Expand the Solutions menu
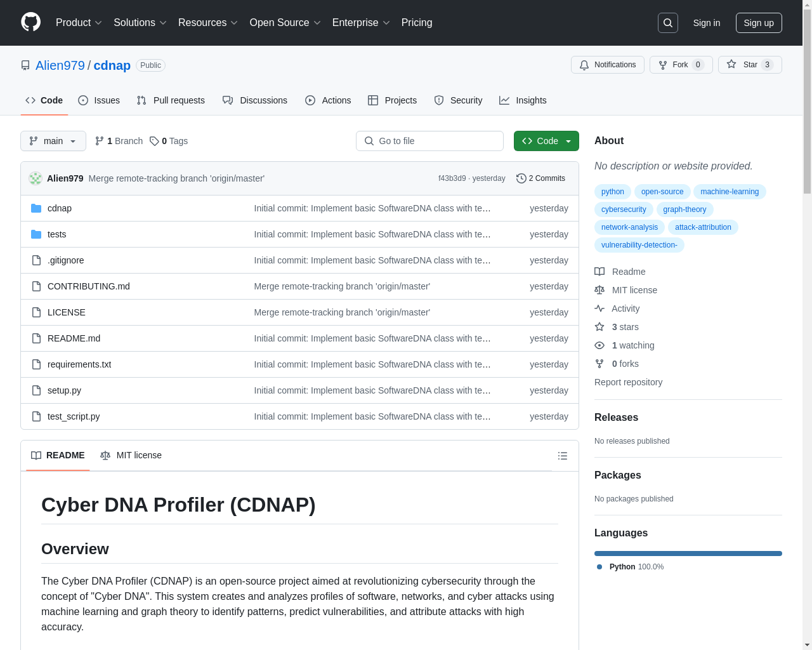 [140, 23]
